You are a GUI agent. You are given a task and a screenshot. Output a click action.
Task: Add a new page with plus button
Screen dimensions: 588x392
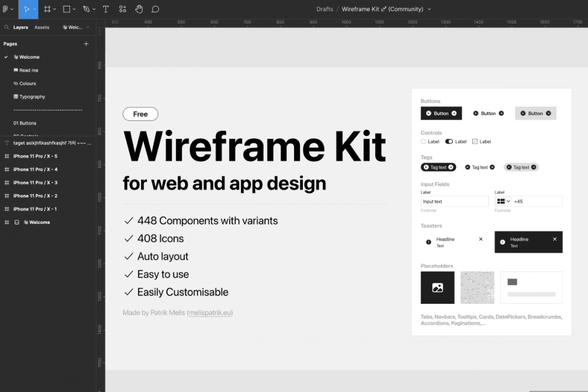pos(86,44)
